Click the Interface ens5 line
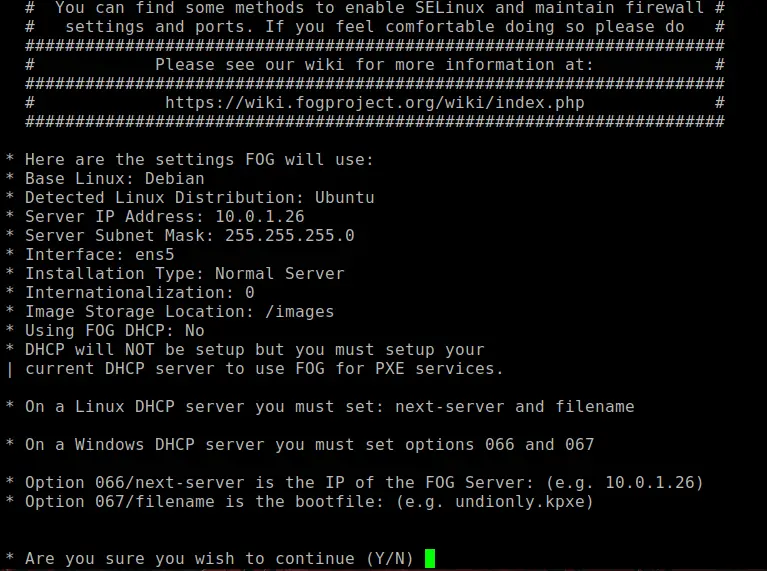This screenshot has width=767, height=571. 100,254
